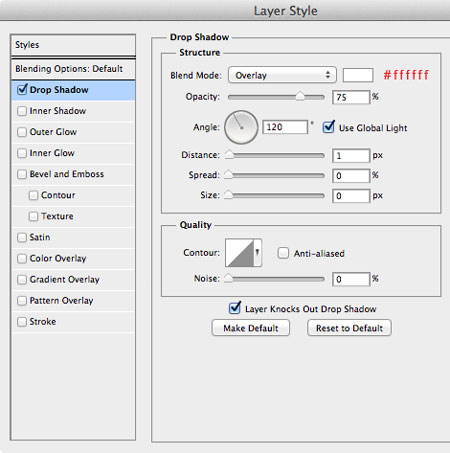
Task: Enable the Inner Glow checkbox
Action: (22, 153)
